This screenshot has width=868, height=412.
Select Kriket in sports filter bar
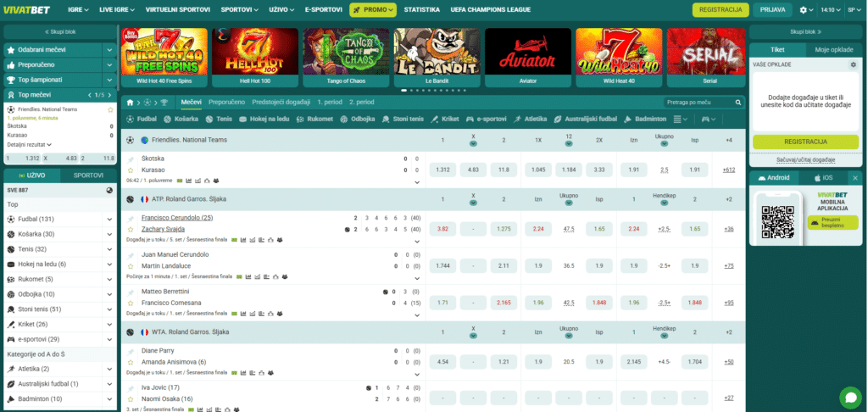(444, 119)
